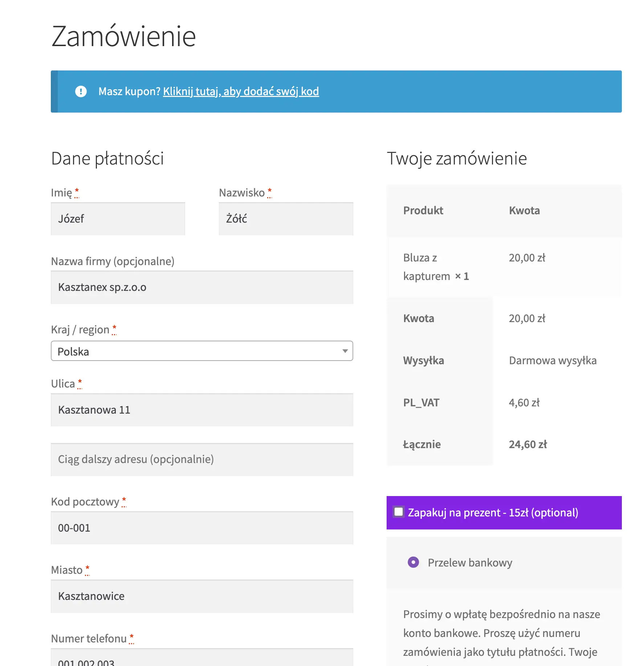Click the Ulica street address field
This screenshot has height=666, width=644.
click(202, 410)
